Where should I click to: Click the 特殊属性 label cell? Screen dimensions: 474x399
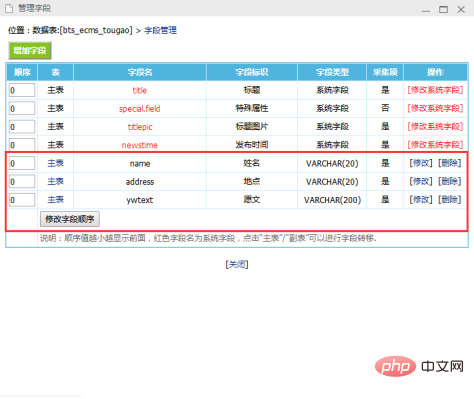click(x=252, y=108)
